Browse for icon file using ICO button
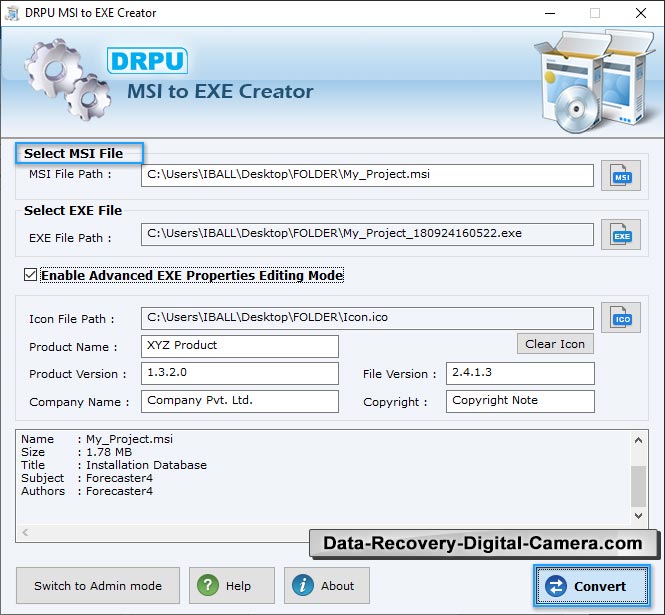The image size is (665, 615). tap(620, 318)
